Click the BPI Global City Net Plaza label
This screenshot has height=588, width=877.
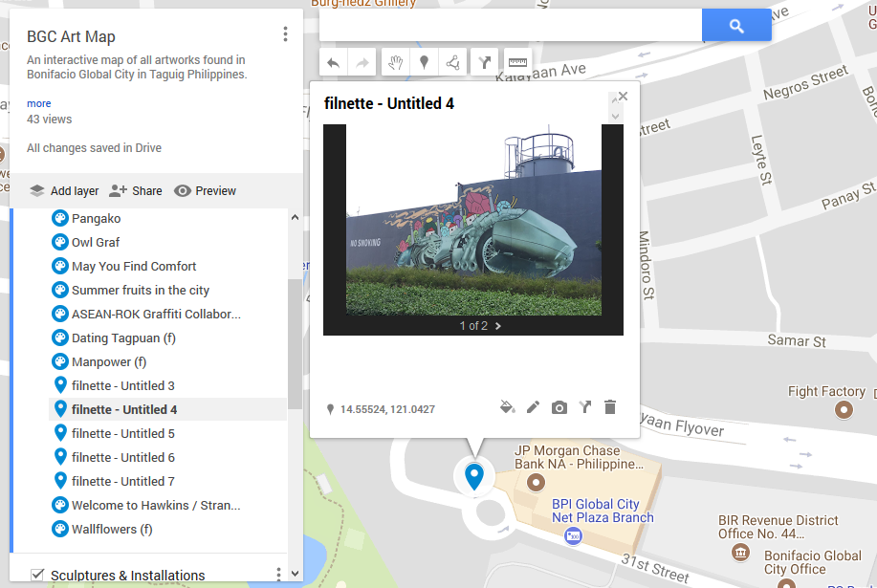[603, 511]
